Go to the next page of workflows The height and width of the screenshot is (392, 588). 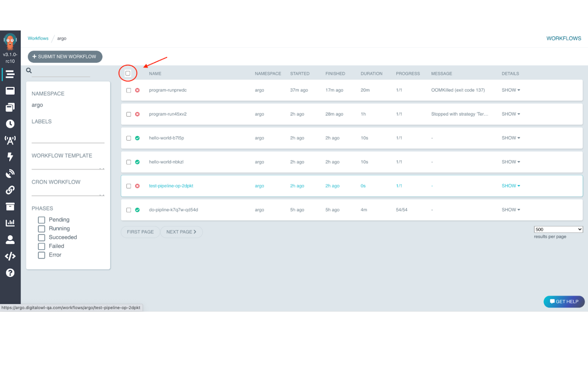(x=181, y=232)
